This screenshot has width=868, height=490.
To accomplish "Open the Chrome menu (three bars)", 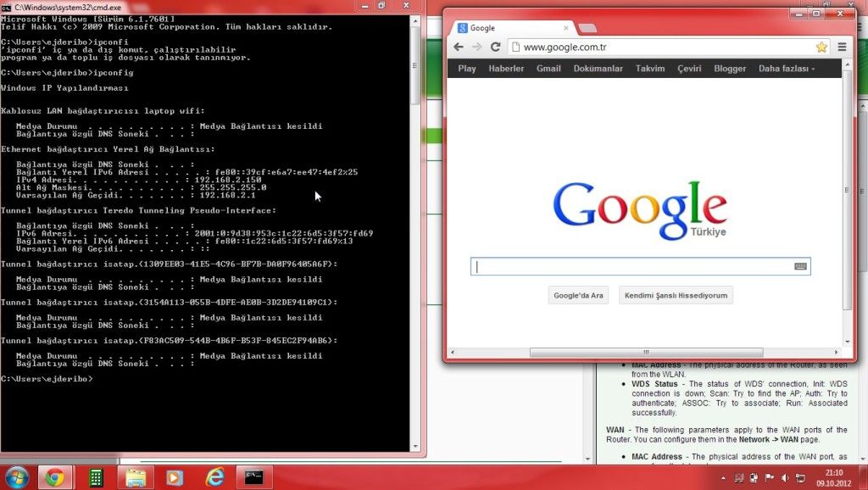I will point(842,47).
